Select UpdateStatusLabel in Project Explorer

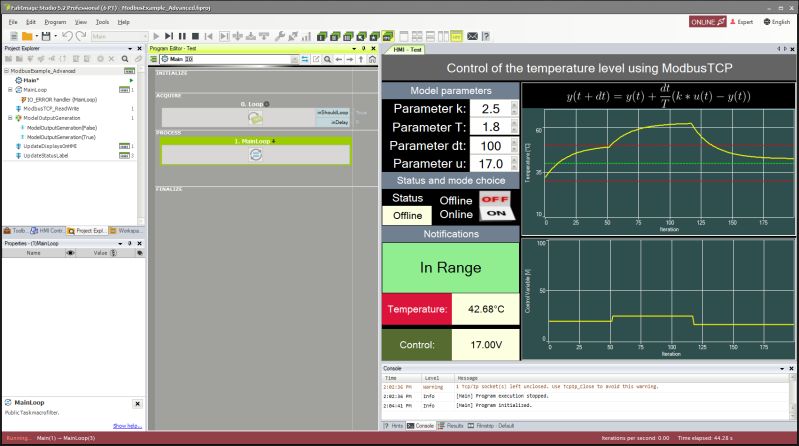tap(45, 155)
